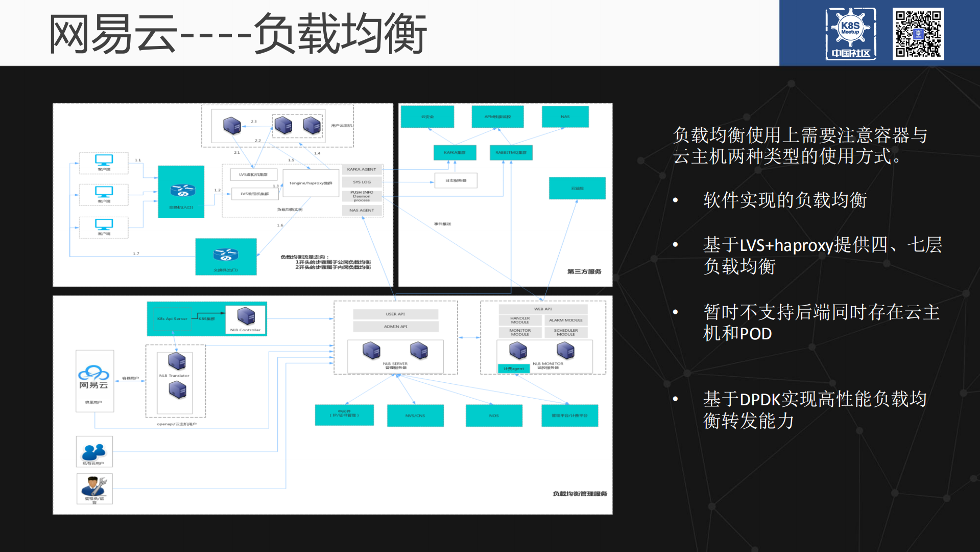Screen dimensions: 980x552
Task: Click the USER API button
Action: [395, 314]
